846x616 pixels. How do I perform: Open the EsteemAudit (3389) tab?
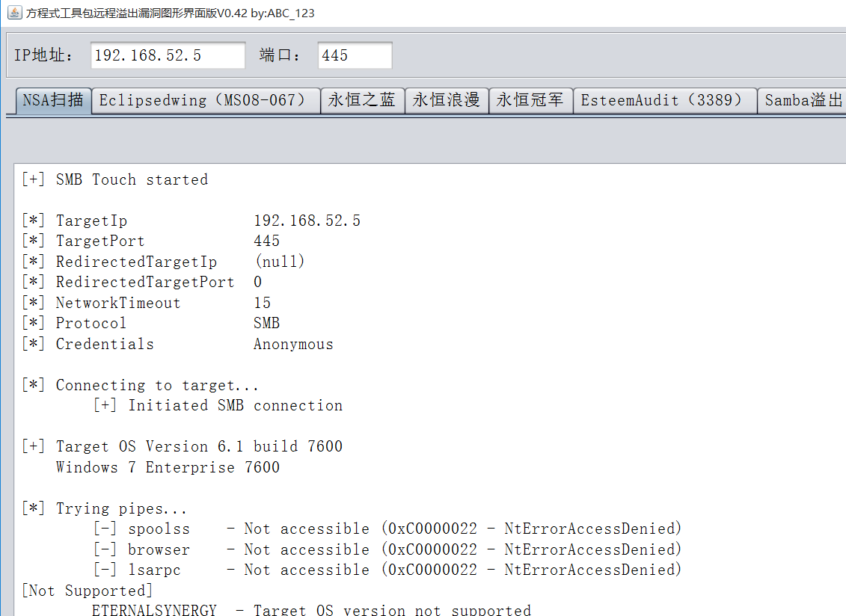coord(665,100)
